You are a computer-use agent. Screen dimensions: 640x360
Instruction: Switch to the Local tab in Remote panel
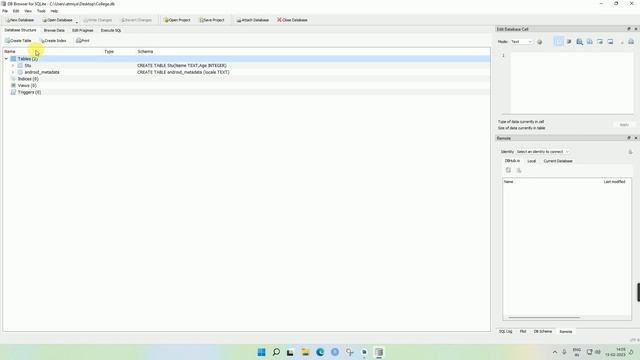[x=531, y=161]
